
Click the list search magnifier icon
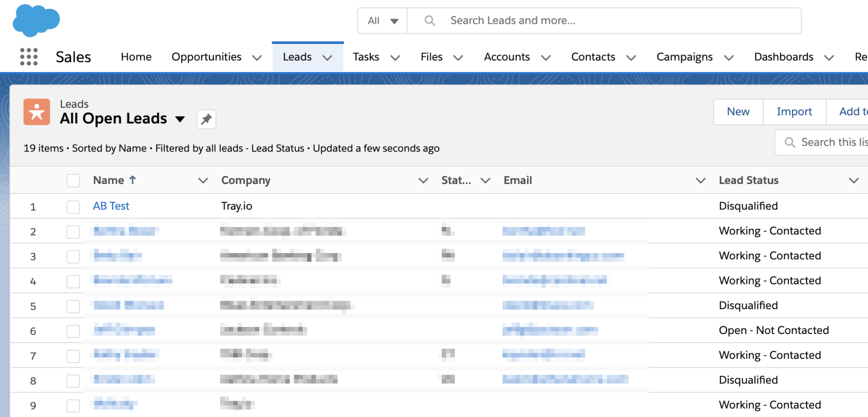[x=790, y=142]
